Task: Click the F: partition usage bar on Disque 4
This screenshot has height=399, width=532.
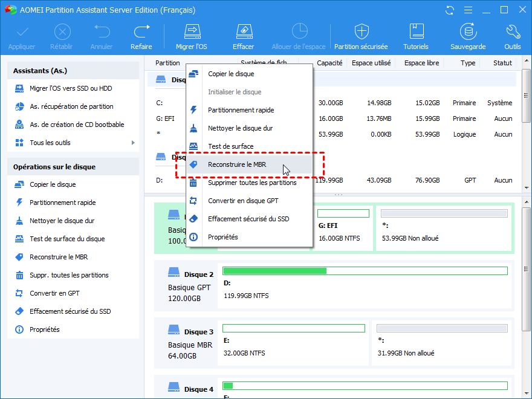Action: tap(365, 386)
